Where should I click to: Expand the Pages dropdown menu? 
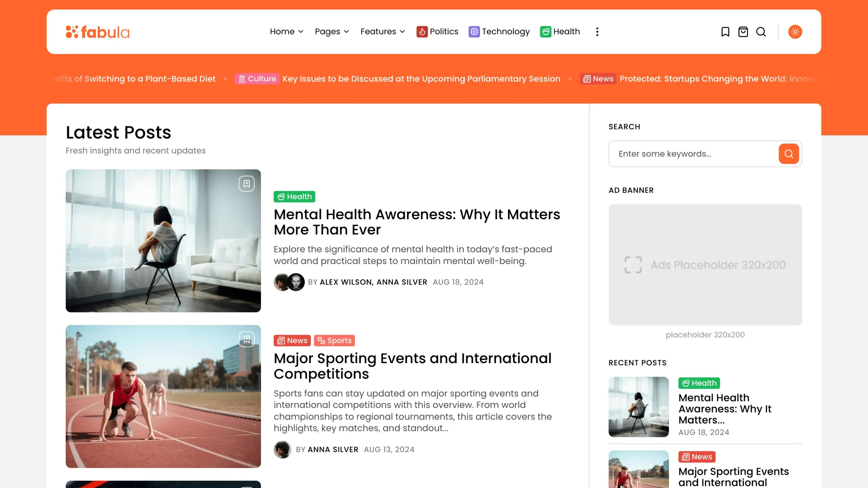pos(332,32)
